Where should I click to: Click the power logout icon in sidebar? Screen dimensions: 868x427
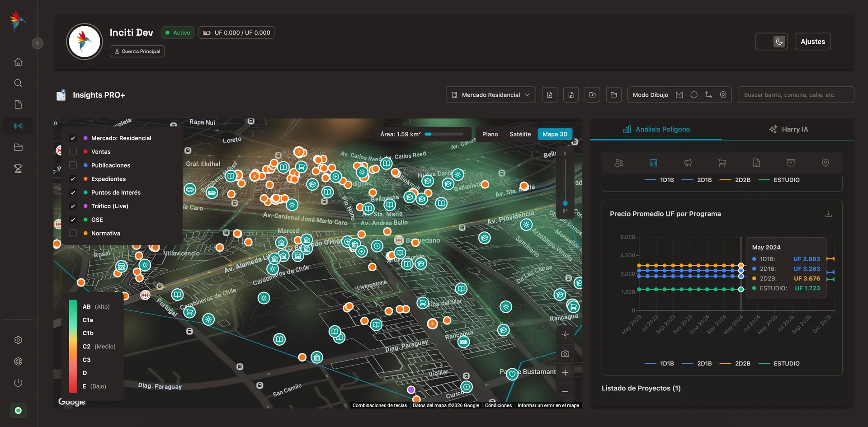click(x=18, y=383)
